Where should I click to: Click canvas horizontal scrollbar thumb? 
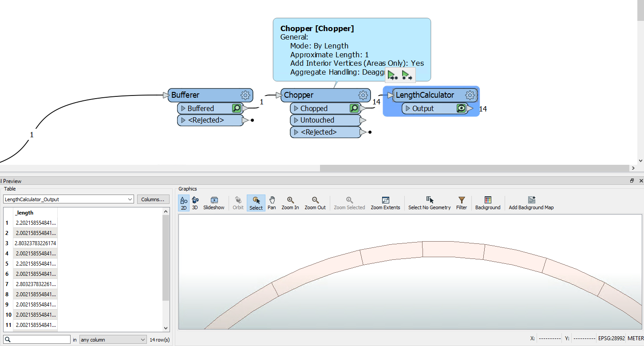[474, 168]
